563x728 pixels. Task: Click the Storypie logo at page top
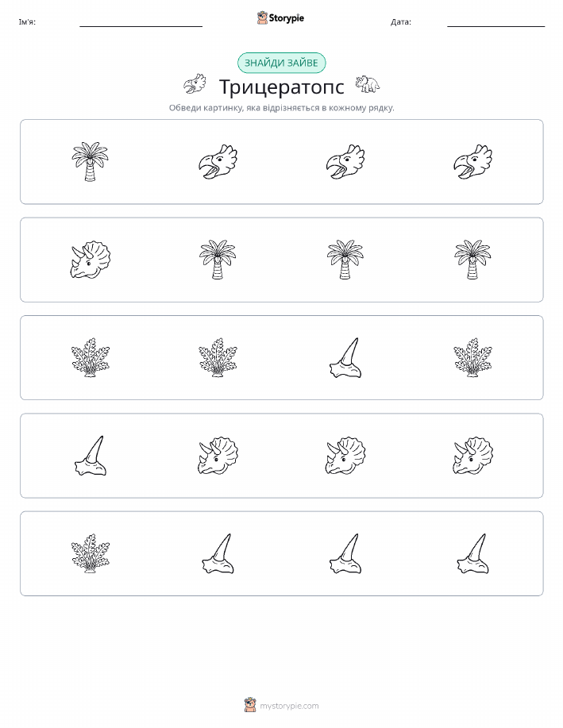click(280, 18)
